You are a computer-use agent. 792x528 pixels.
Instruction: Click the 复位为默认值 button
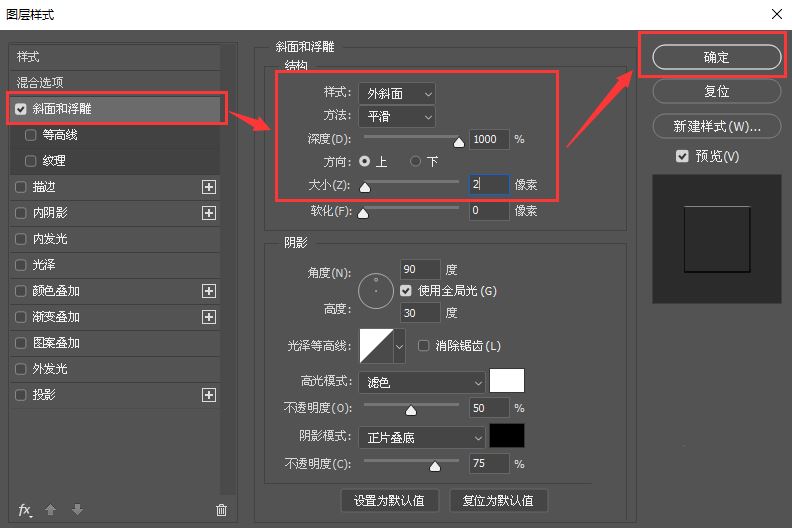(498, 501)
